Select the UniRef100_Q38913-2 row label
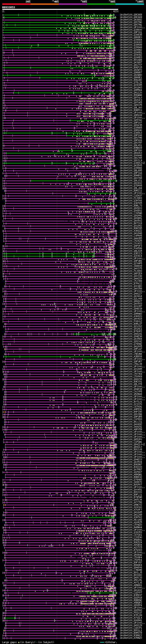 pos(132,163)
